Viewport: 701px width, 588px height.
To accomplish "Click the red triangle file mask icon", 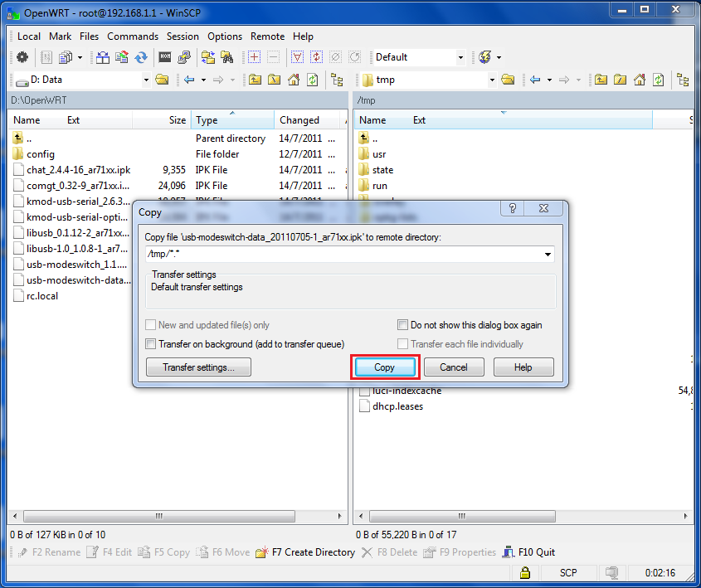I will 297,57.
